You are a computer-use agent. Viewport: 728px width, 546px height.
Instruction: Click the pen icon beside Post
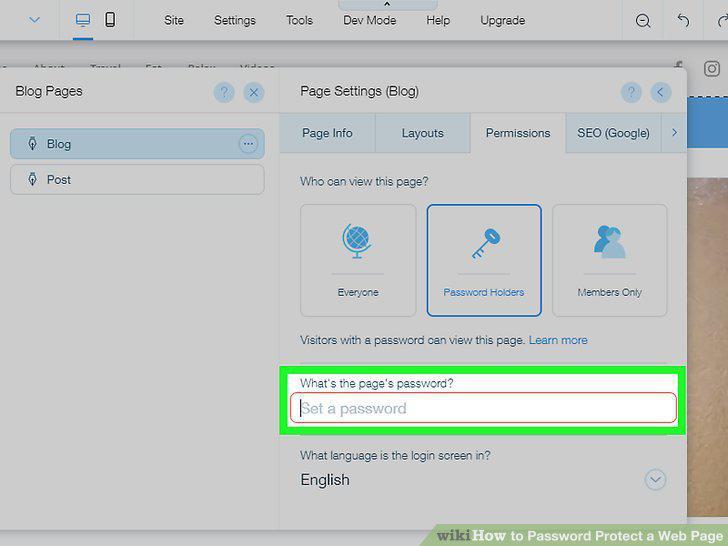tap(32, 179)
